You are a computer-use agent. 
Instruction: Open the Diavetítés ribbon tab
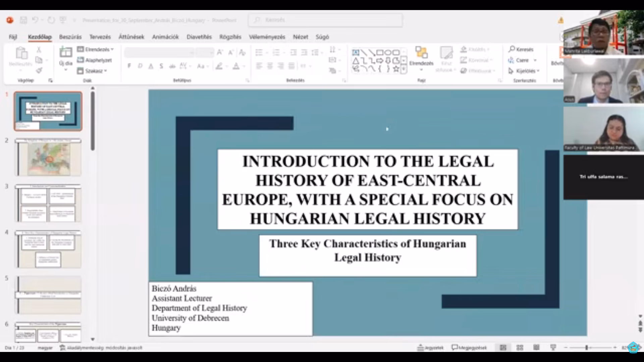tap(199, 37)
